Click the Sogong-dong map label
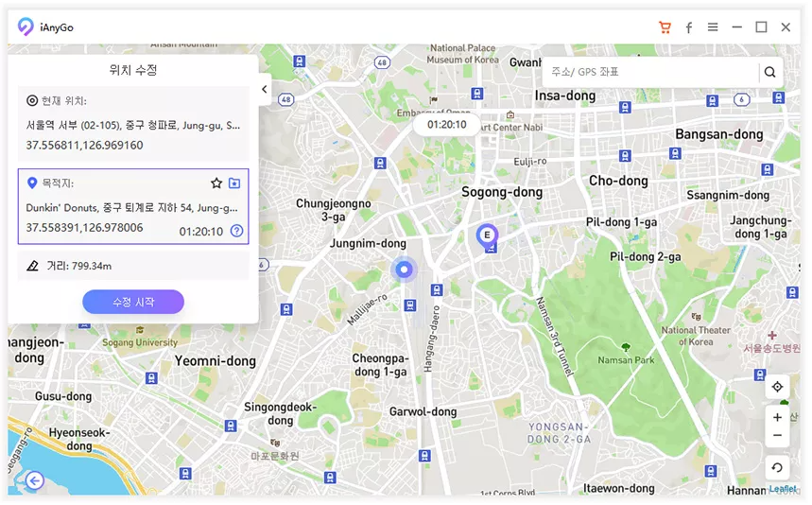The width and height of the screenshot is (812, 505). point(502,192)
